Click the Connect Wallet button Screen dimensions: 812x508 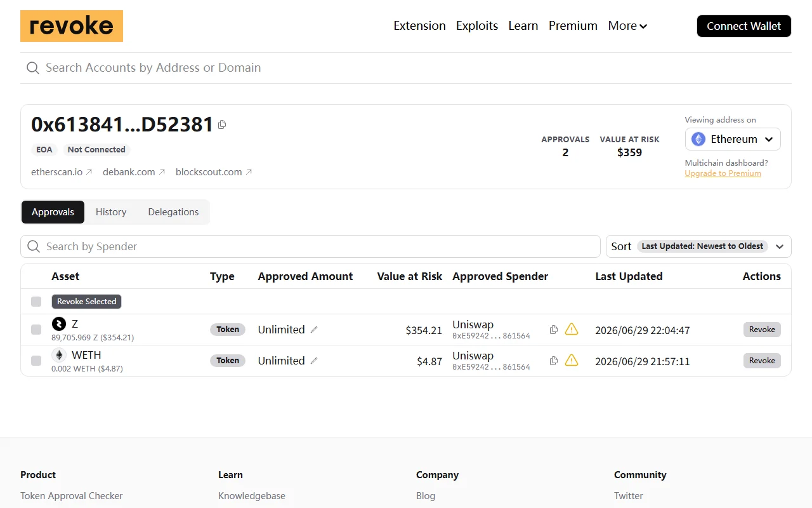(x=744, y=26)
